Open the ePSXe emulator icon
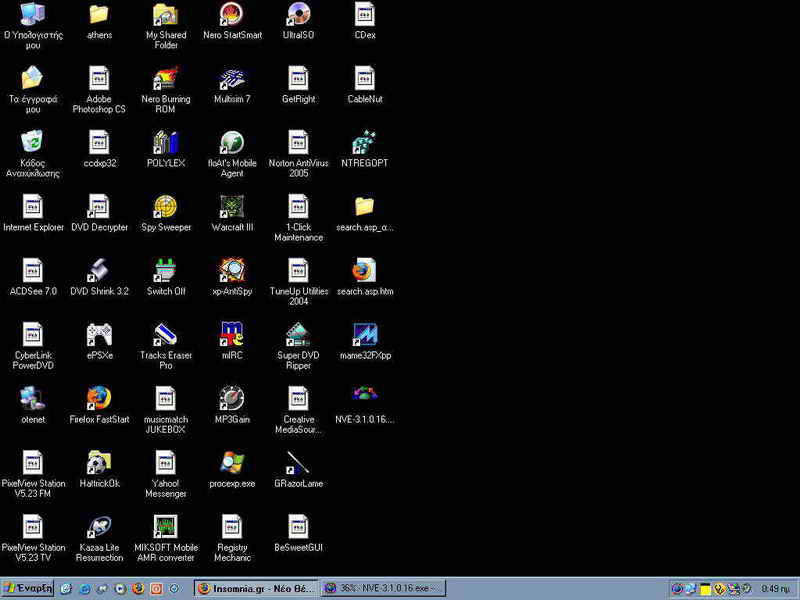Viewport: 800px width, 600px height. coord(99,335)
